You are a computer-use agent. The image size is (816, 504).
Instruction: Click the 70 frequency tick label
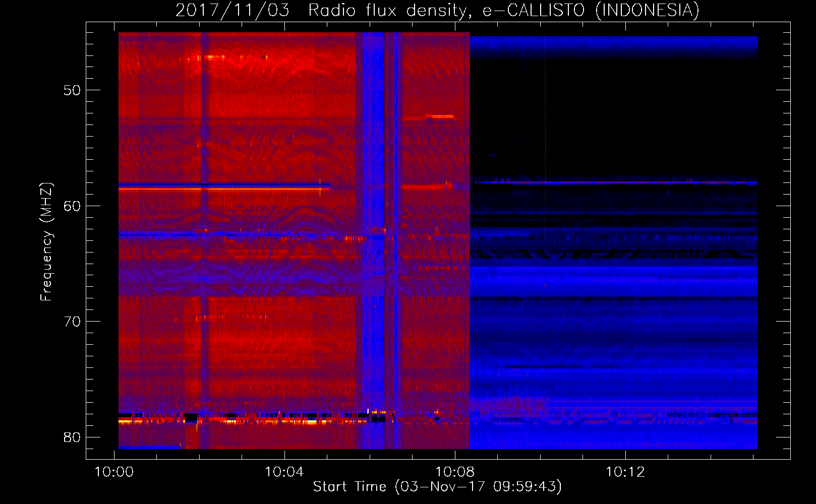72,322
